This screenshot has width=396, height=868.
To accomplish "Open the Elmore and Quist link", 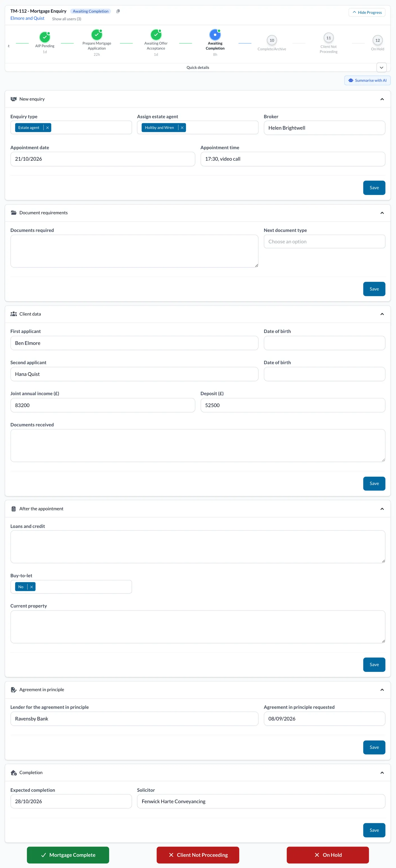I will (x=27, y=18).
